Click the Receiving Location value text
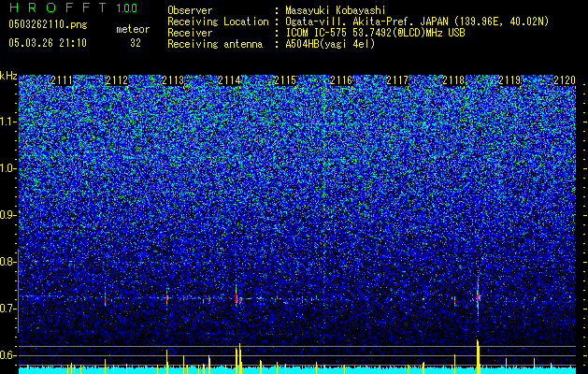The height and width of the screenshot is (374, 588). [x=417, y=22]
